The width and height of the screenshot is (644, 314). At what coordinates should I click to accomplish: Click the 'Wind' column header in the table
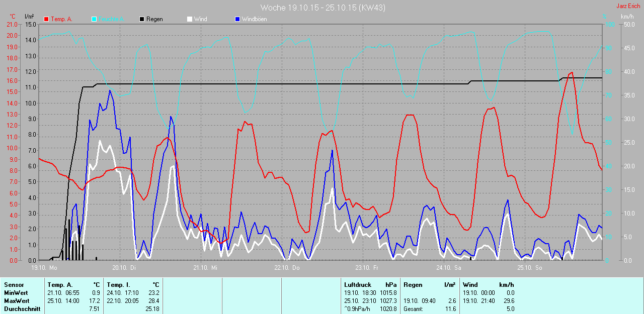click(x=470, y=285)
